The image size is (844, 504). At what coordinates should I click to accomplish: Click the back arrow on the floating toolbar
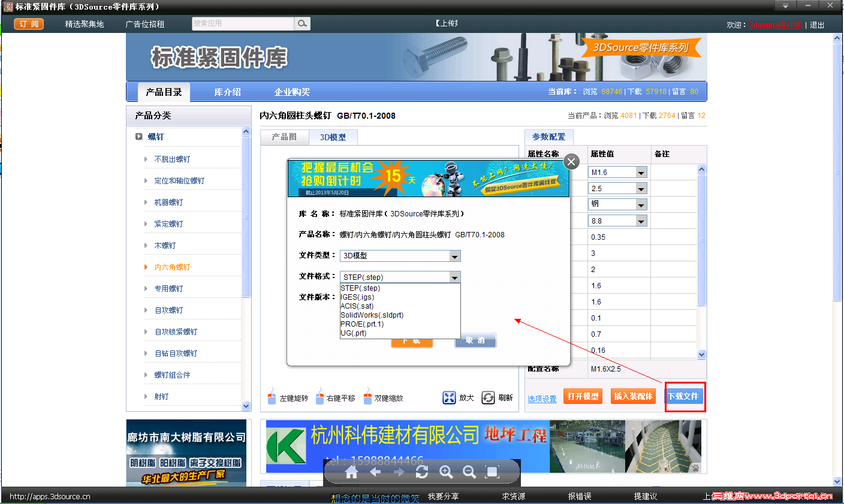(375, 472)
